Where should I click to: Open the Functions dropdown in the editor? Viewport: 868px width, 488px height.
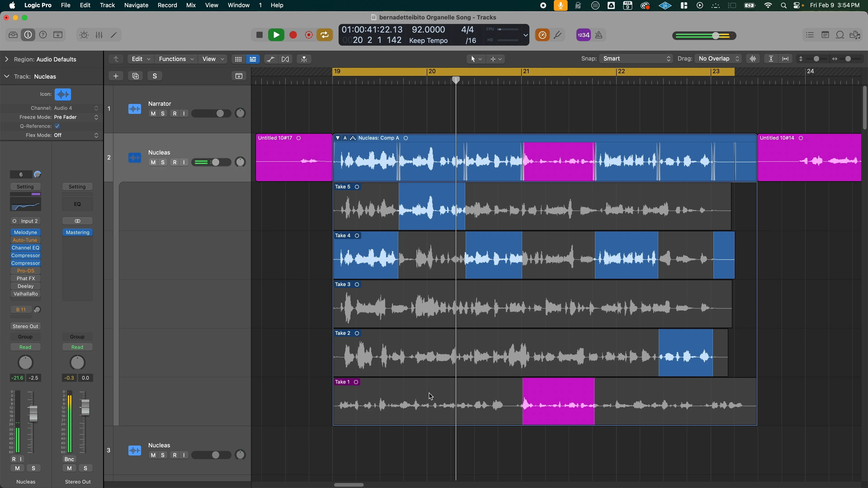point(176,59)
